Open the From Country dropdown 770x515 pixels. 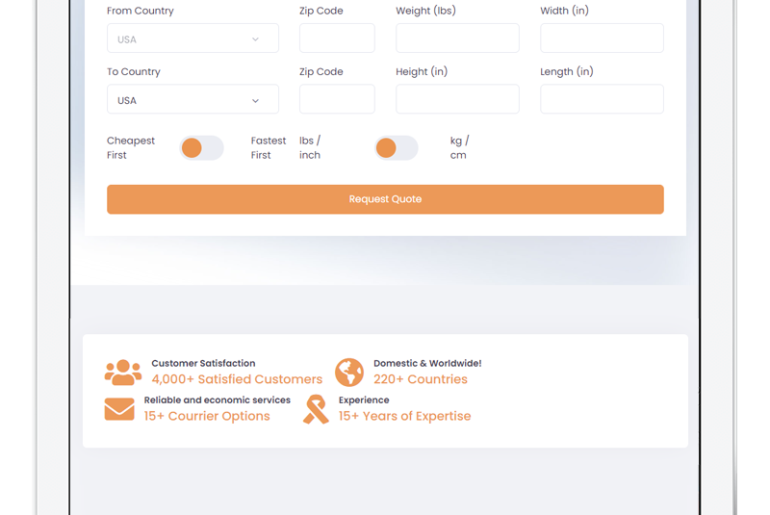coord(192,39)
